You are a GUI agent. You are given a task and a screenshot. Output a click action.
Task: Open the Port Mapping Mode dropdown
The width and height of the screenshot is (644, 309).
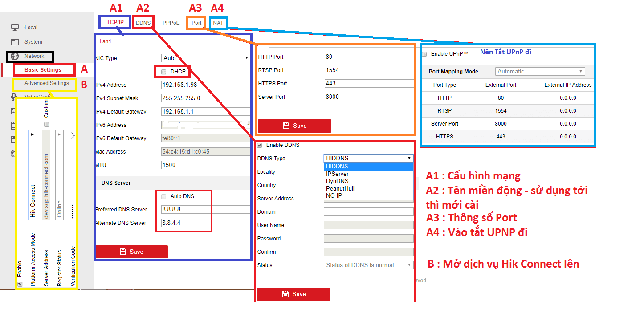click(x=540, y=71)
